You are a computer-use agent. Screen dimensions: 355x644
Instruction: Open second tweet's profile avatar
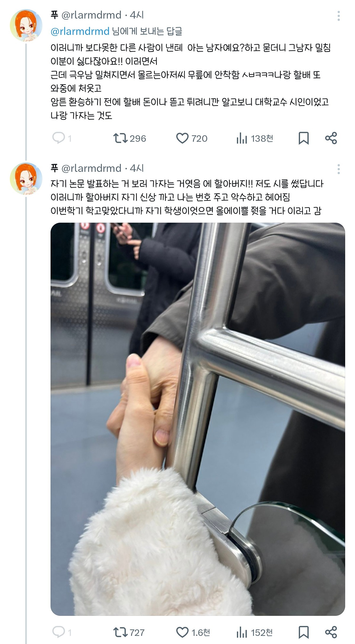(26, 179)
